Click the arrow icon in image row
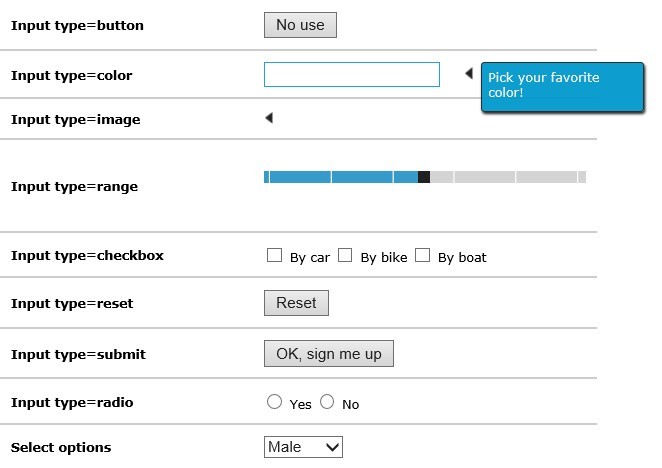662x468 pixels. coord(269,118)
